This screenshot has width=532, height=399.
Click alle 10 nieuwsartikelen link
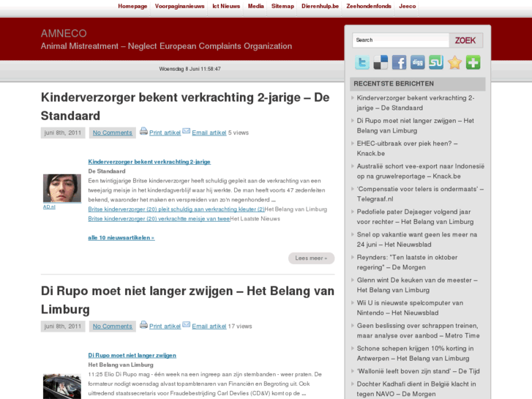[121, 238]
